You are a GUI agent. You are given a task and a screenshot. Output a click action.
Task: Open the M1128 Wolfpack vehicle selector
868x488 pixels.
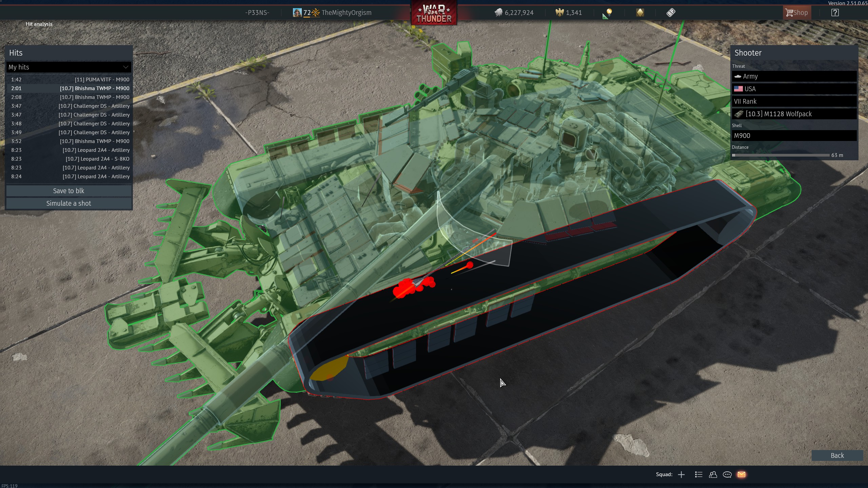pos(794,114)
